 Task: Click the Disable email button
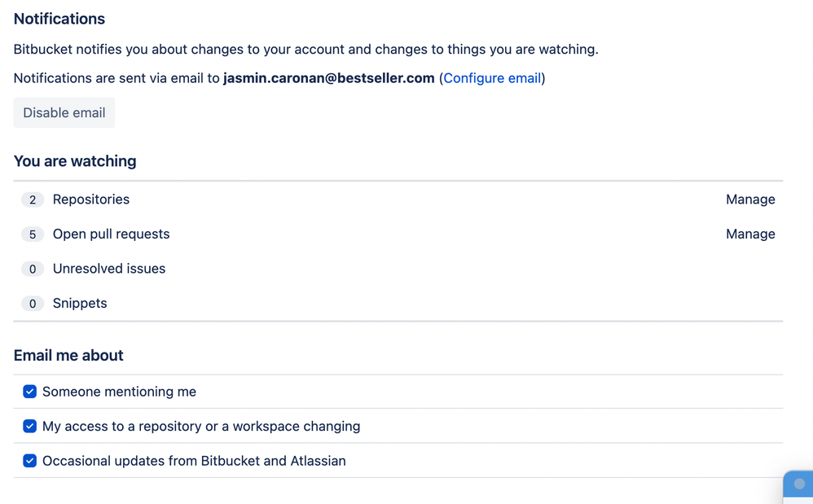(x=64, y=112)
